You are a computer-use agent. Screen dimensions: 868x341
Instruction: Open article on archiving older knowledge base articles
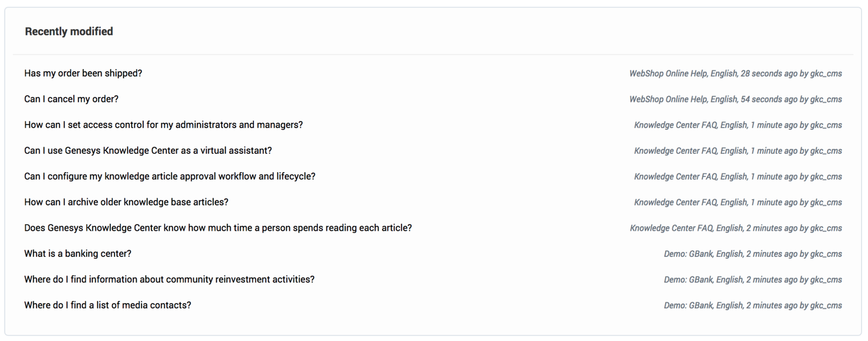(126, 202)
